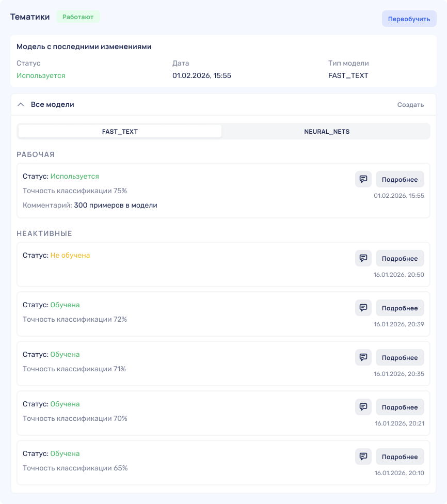
Task: Open 'Подробнее' for the 65% model
Action: click(x=400, y=456)
